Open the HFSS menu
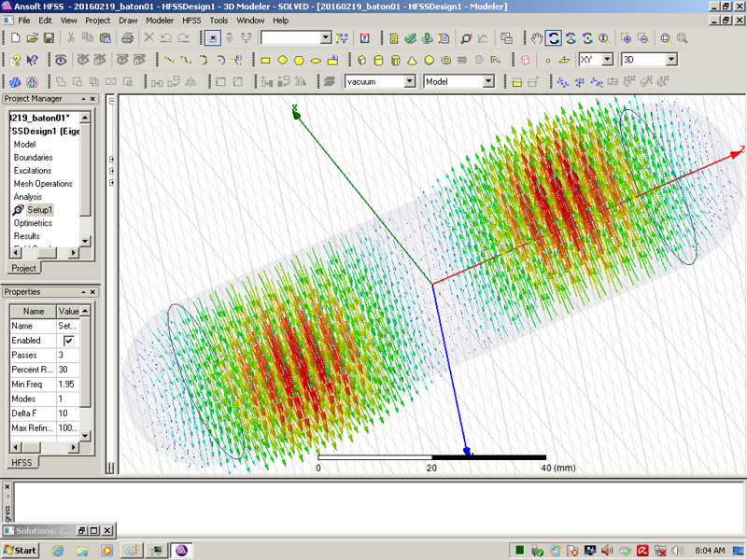Screen dimensions: 747x560 [x=190, y=20]
